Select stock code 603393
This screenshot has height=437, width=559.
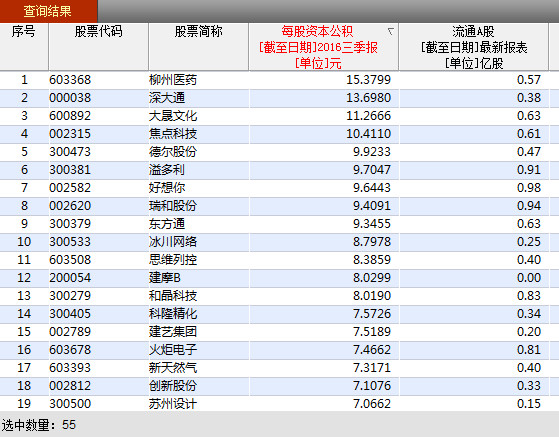point(70,368)
